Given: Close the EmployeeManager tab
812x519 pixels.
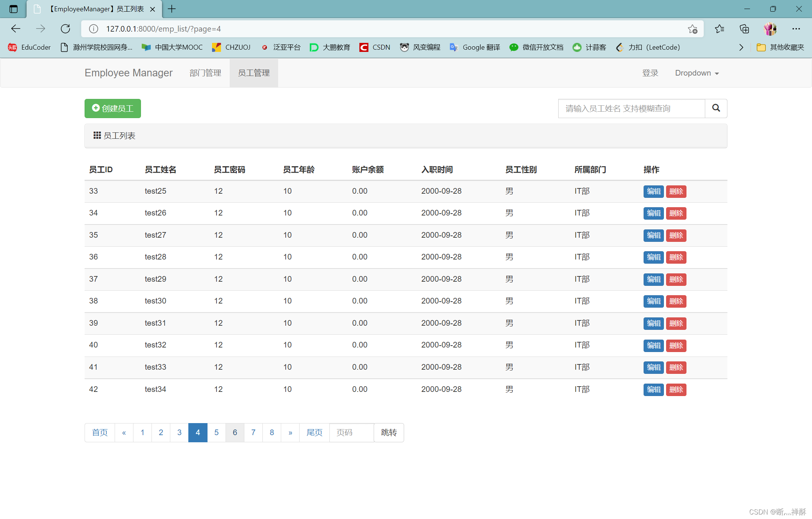Looking at the screenshot, I should 153,9.
